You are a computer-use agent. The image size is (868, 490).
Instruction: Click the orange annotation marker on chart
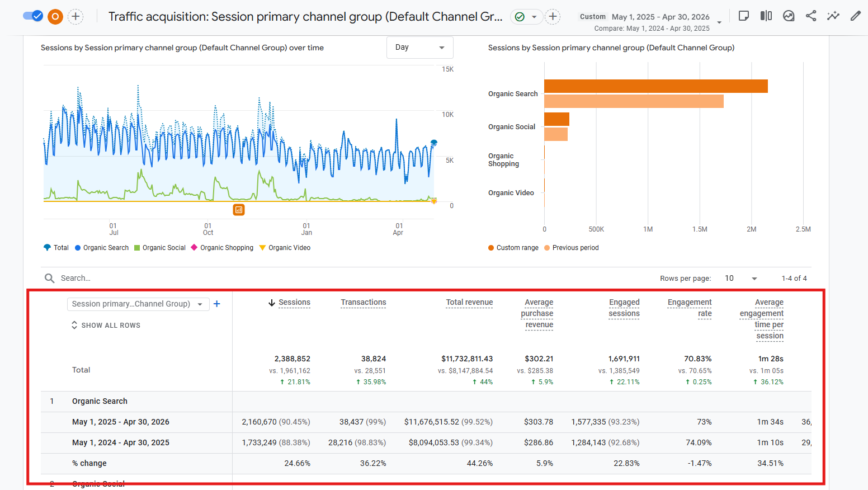point(239,210)
